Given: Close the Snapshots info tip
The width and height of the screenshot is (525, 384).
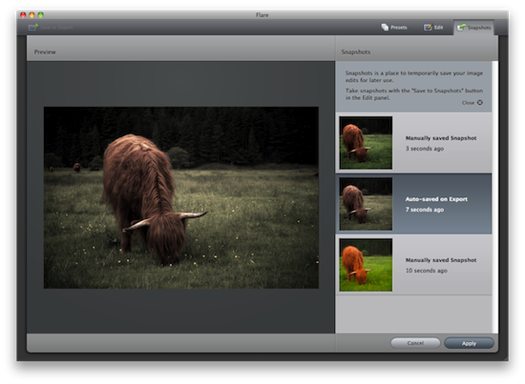Looking at the screenshot, I should click(480, 102).
